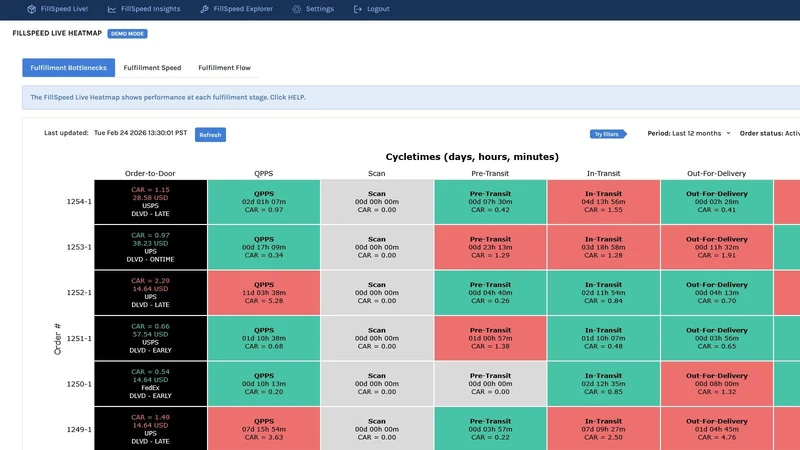Click the Order-to-Door column header
Viewport: 800px width, 450px height.
[x=150, y=173]
